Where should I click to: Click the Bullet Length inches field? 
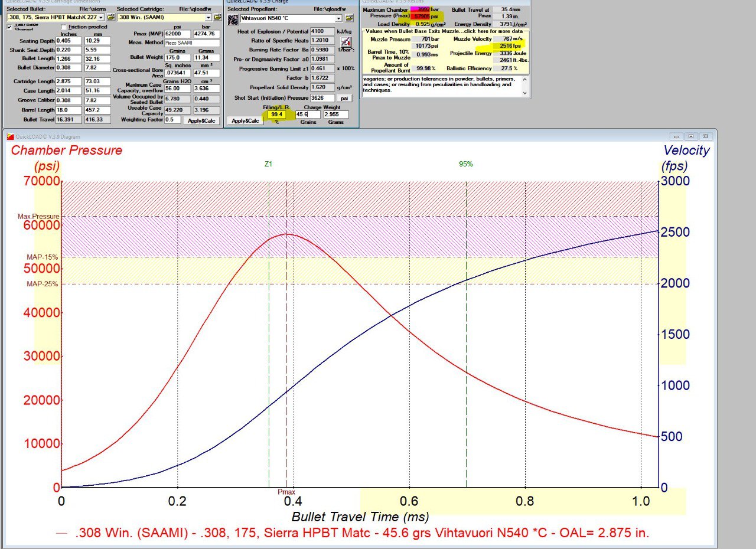click(69, 59)
